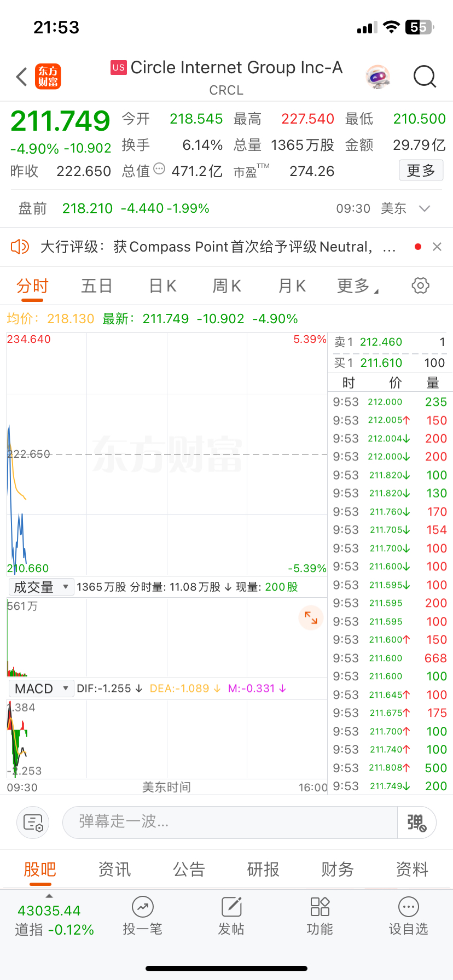
Task: Select the 股吧 tab
Action: click(x=40, y=869)
